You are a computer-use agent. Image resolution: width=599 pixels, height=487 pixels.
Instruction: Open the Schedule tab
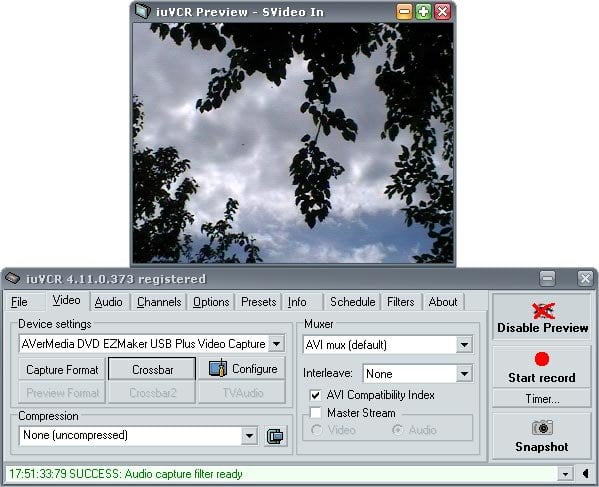tap(353, 302)
